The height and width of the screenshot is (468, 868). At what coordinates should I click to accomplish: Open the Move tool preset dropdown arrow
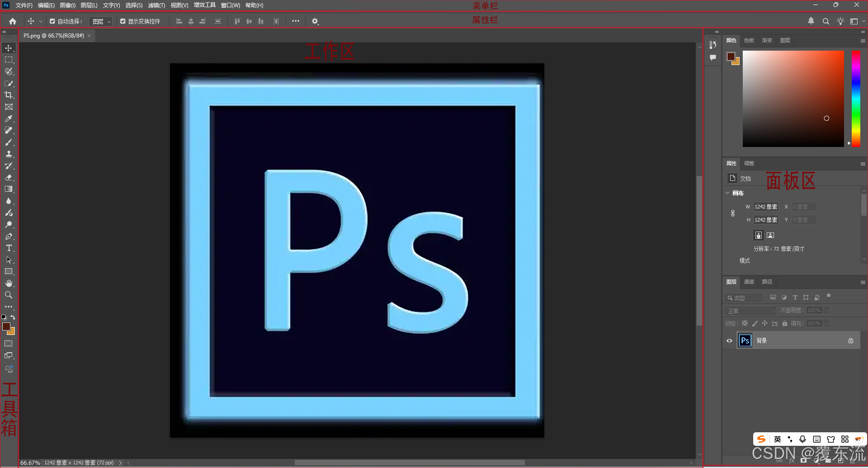pyautogui.click(x=41, y=21)
